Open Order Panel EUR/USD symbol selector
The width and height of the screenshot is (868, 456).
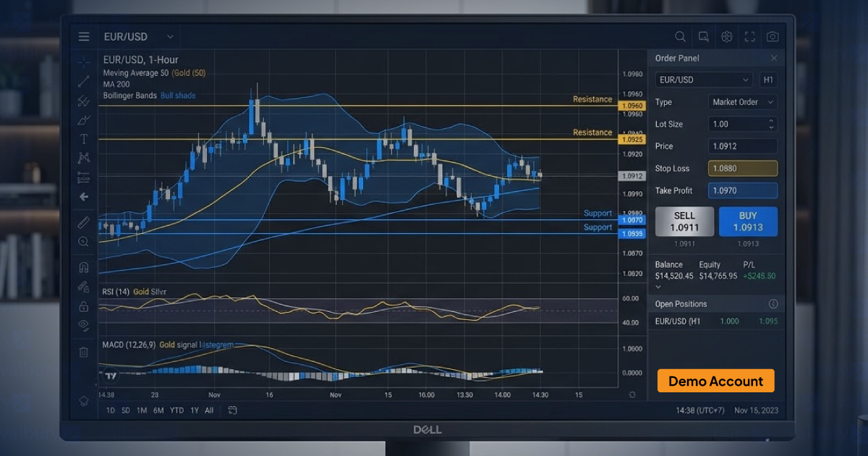coord(704,80)
